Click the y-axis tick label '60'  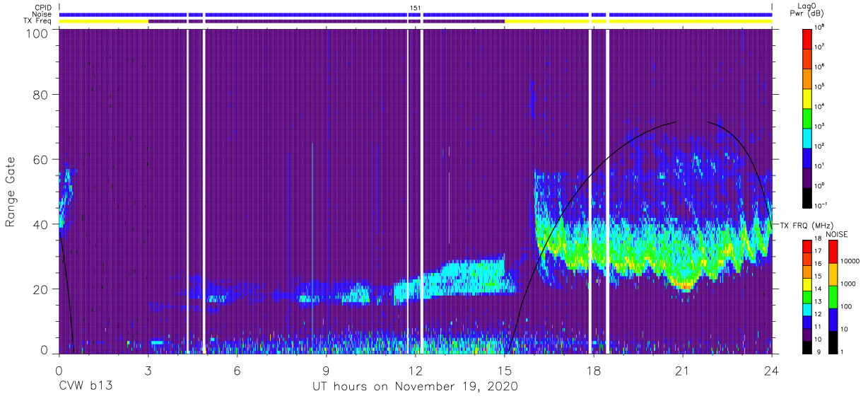tap(40, 159)
